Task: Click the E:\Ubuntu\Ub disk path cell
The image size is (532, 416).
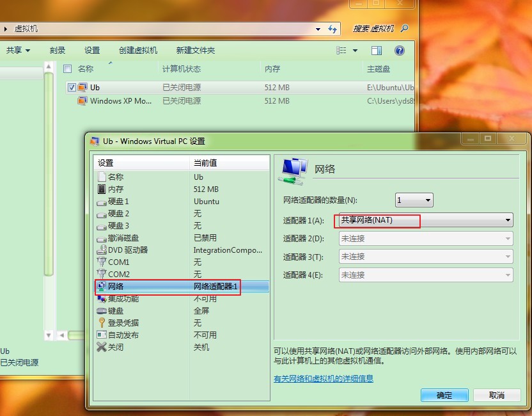Action: click(390, 87)
